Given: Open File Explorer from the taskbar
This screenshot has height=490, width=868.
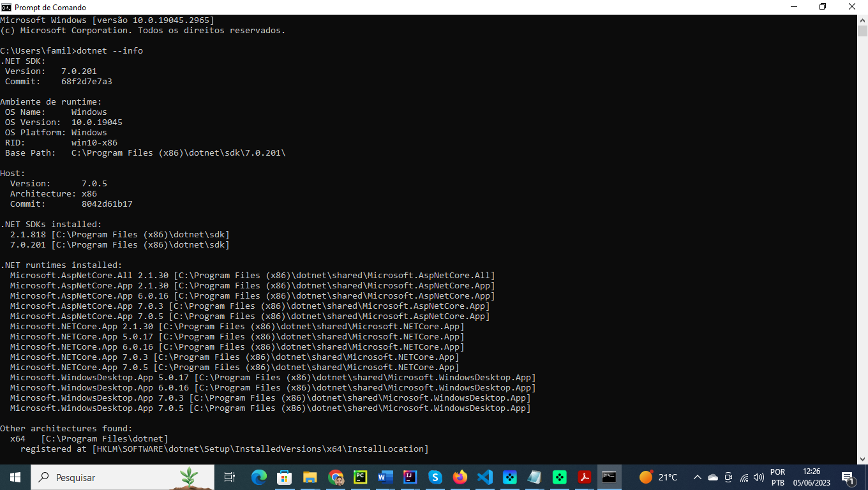Looking at the screenshot, I should click(310, 477).
